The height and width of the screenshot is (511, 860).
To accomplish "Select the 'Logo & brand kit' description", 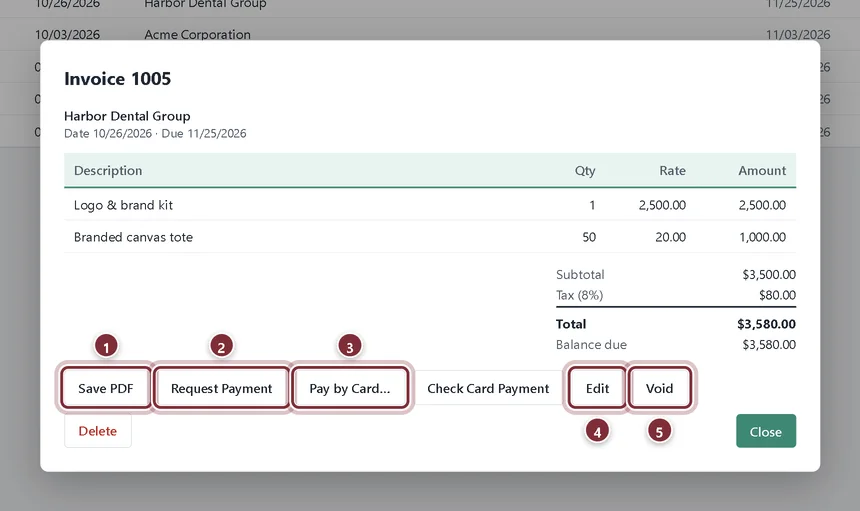I will [123, 205].
